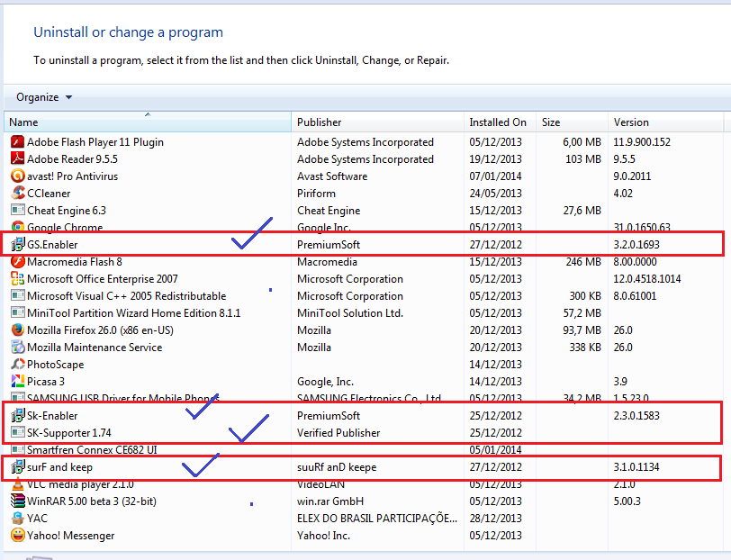Click the MiniTool Partition Wizard icon
This screenshot has width=731, height=560.
point(18,313)
